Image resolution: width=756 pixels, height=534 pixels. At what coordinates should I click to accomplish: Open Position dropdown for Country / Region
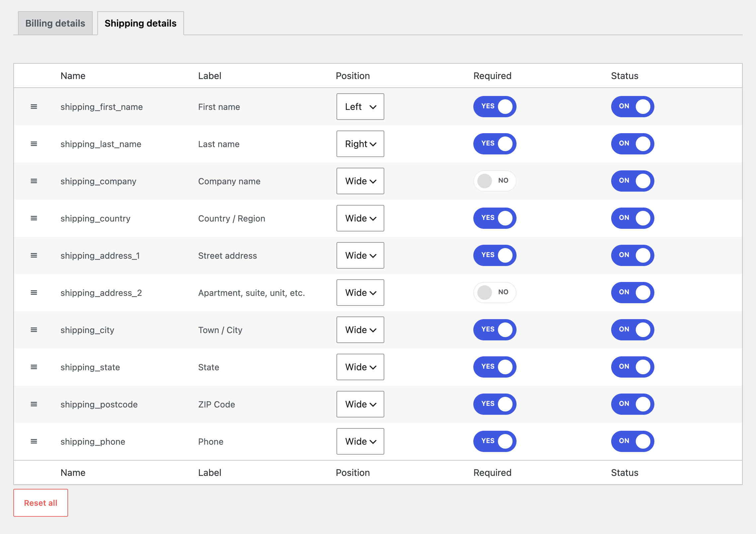(x=360, y=218)
